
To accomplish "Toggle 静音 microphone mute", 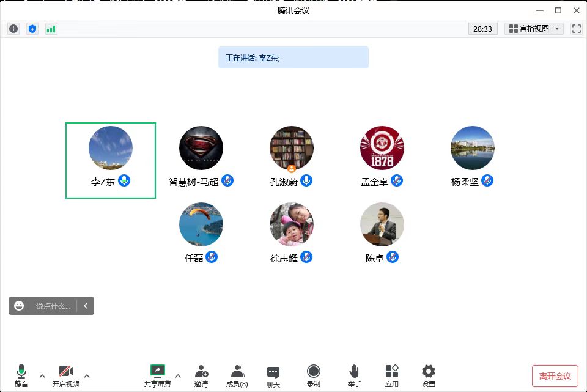I will (x=21, y=375).
